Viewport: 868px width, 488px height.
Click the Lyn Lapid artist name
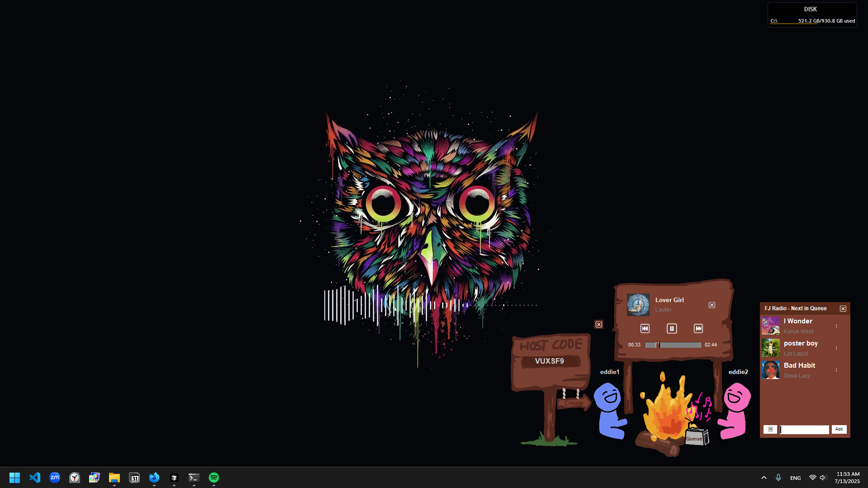coord(796,354)
